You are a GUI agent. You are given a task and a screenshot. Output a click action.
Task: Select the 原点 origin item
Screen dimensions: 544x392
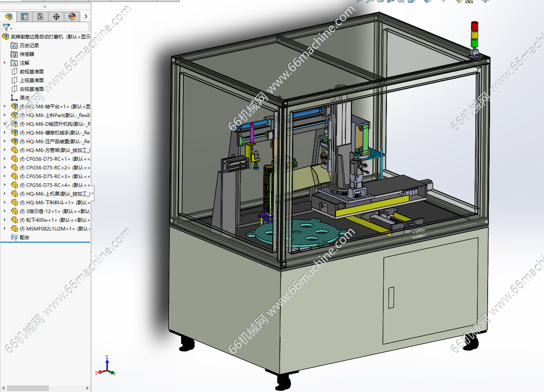click(x=24, y=98)
